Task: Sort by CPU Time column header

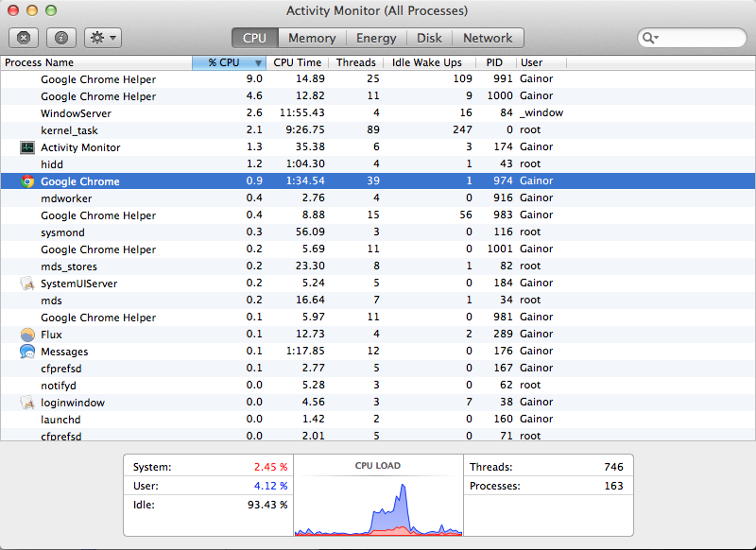Action: (x=297, y=62)
